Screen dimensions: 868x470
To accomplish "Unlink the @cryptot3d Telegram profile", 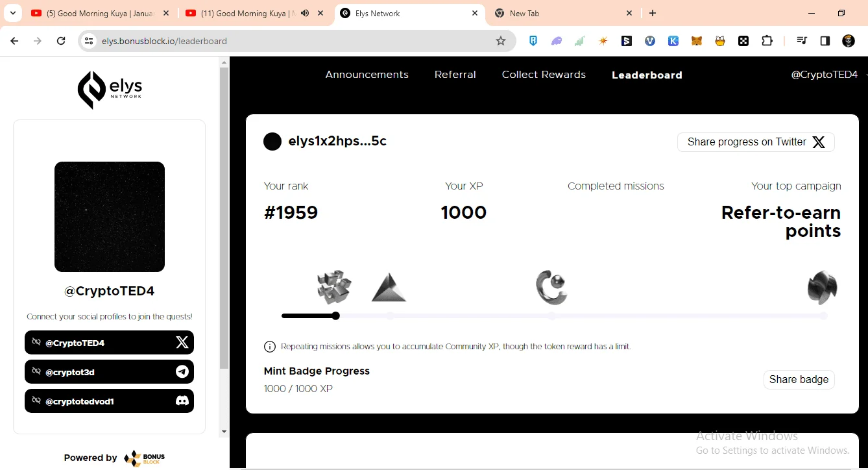I will click(x=36, y=371).
